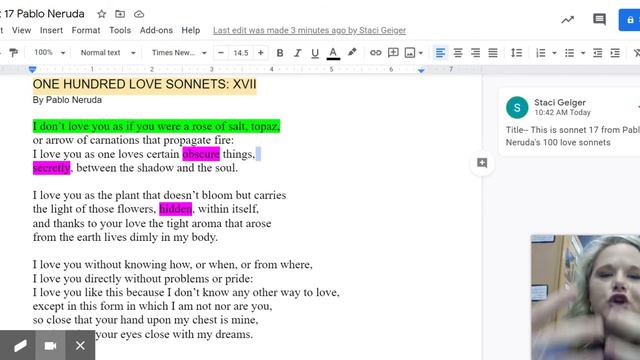Open the highlight color marker tool
This screenshot has height=360, width=640.
pyautogui.click(x=352, y=52)
